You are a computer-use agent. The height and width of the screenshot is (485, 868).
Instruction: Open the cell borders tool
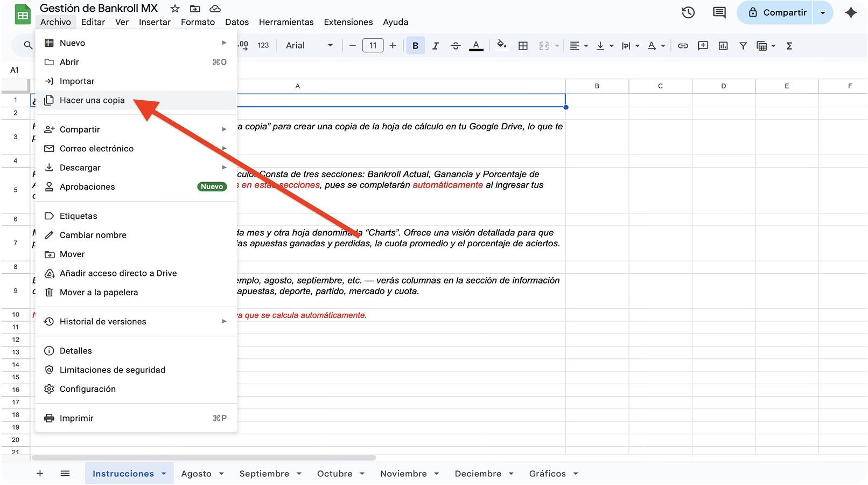coord(523,46)
